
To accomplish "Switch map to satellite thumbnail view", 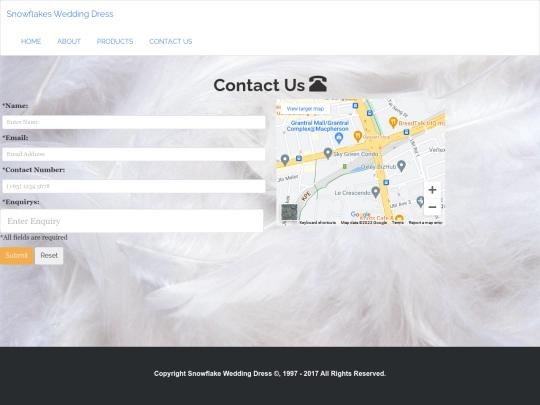I will [289, 212].
